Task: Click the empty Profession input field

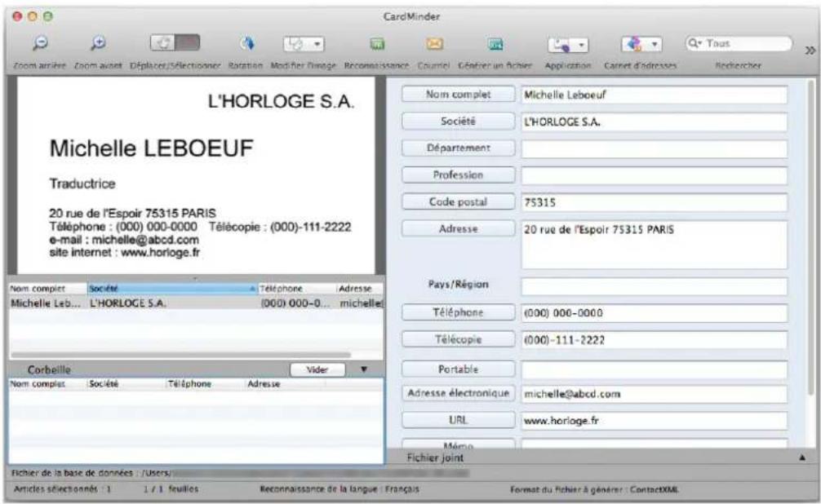Action: 654,175
